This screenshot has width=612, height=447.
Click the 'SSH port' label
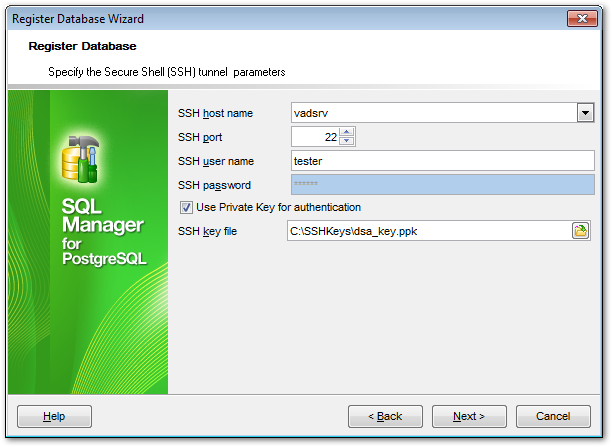(x=200, y=137)
